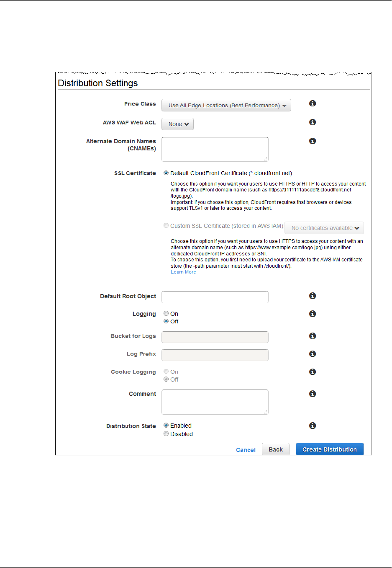Click the AWS WAF Web ACL info icon
This screenshot has width=392, height=568.
pyautogui.click(x=313, y=122)
